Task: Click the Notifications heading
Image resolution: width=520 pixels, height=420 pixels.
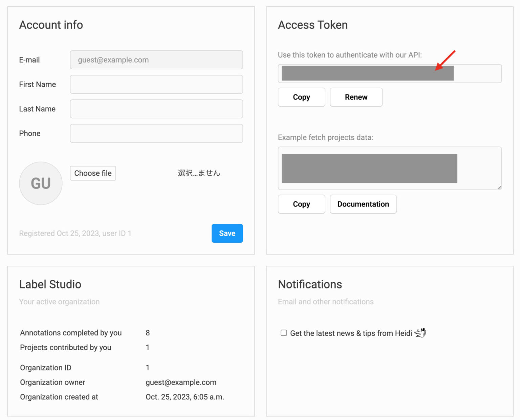Action: [310, 284]
